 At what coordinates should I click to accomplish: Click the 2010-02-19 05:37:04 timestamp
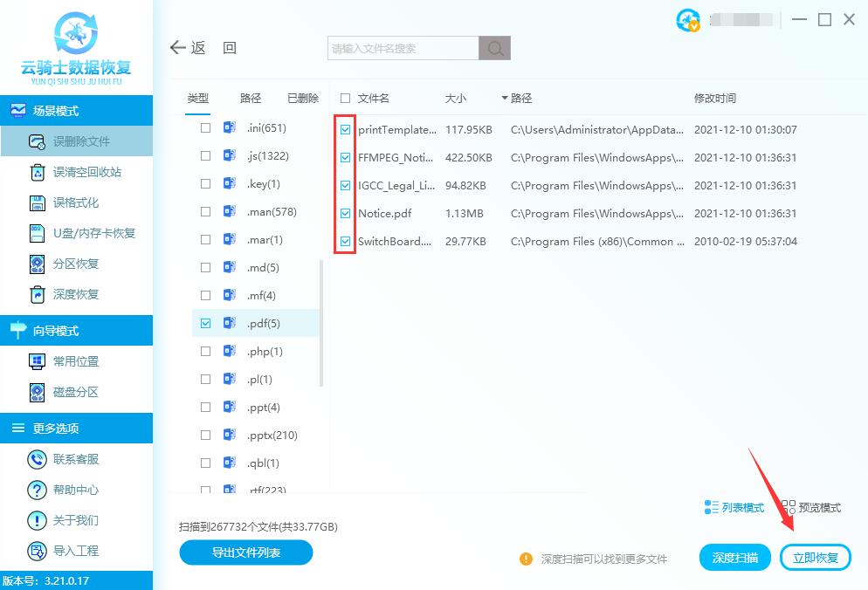(746, 241)
